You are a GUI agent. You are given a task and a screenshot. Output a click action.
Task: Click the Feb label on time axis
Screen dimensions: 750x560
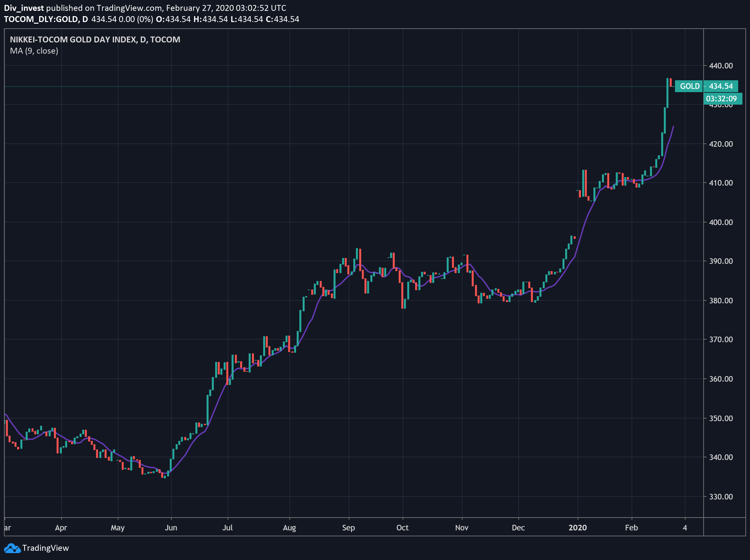coord(631,528)
